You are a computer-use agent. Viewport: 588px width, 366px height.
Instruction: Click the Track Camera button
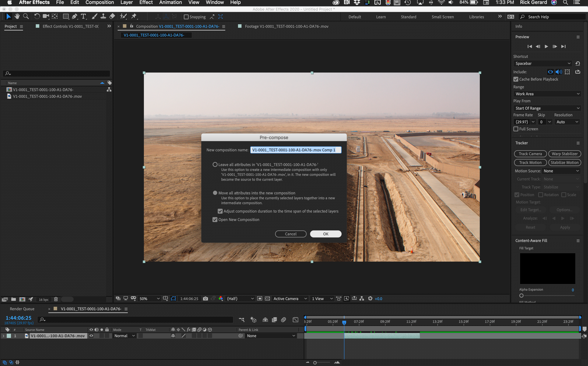530,153
